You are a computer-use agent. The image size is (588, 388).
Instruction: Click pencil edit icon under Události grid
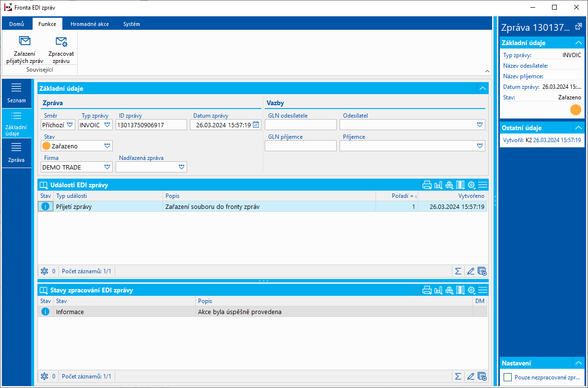(470, 271)
